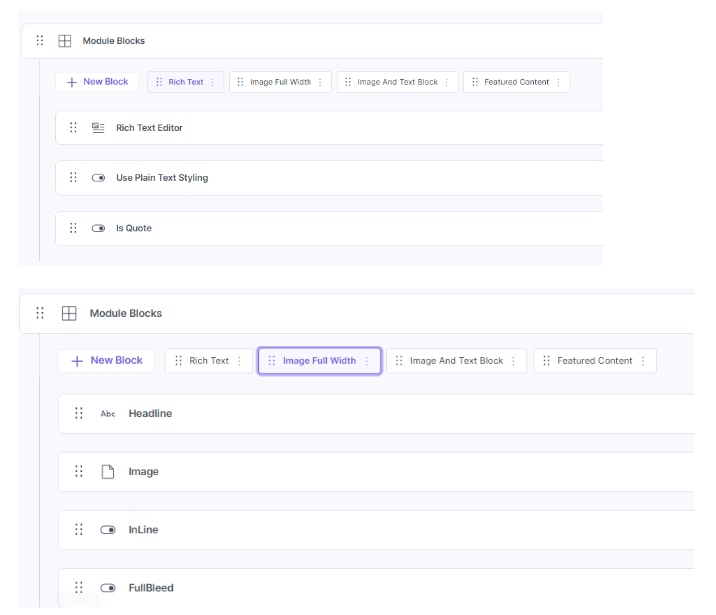This screenshot has width=716, height=615.
Task: Click the toggle icon for Use Plain Text Styling
Action: tap(99, 178)
